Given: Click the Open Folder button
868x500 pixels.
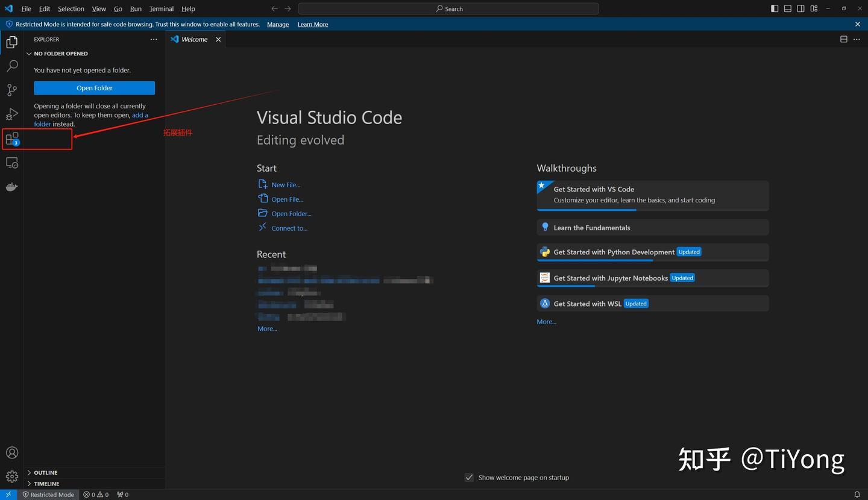Looking at the screenshot, I should tap(94, 88).
